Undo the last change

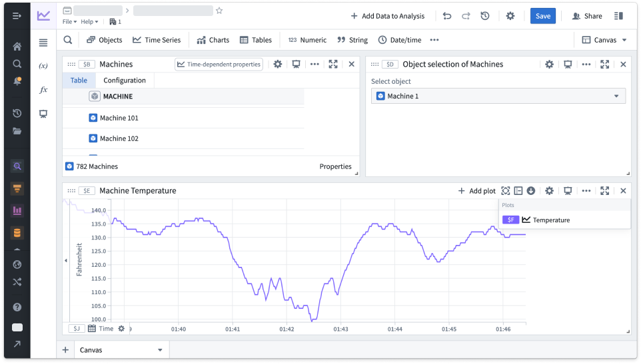pos(447,16)
